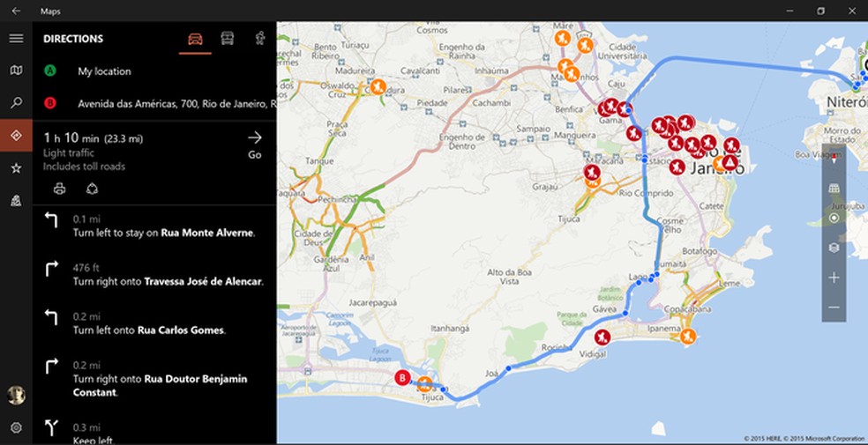This screenshot has height=445, width=868.
Task: Select the Driving car tab
Action: click(195, 39)
